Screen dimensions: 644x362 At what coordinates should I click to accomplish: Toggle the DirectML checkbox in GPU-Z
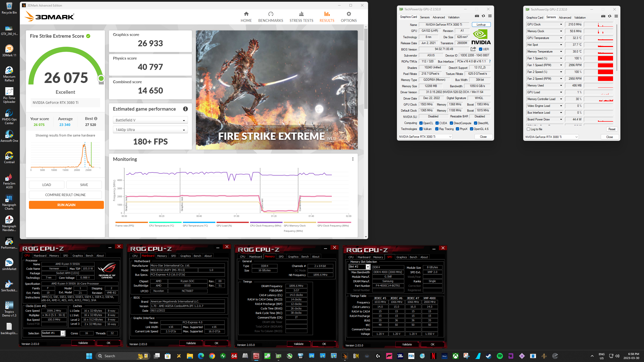point(475,123)
